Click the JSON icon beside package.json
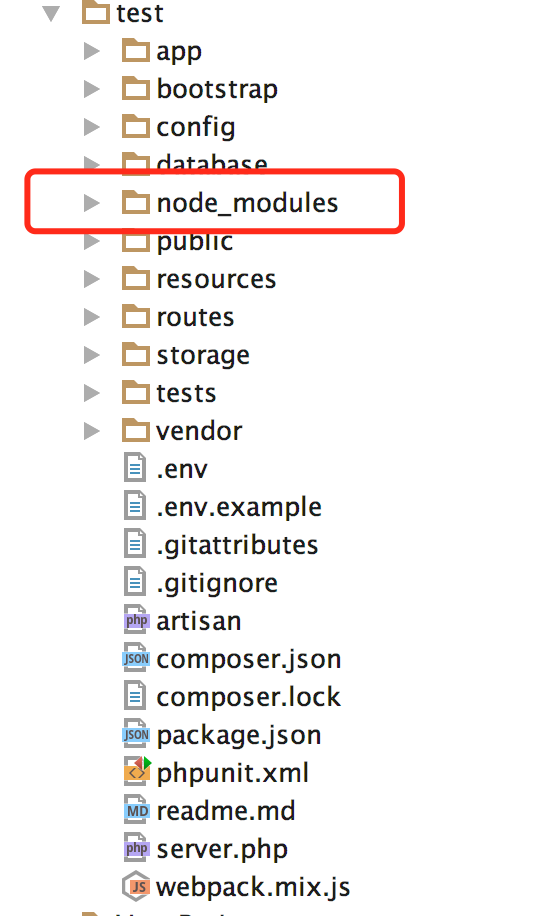This screenshot has height=916, width=544. 136,734
